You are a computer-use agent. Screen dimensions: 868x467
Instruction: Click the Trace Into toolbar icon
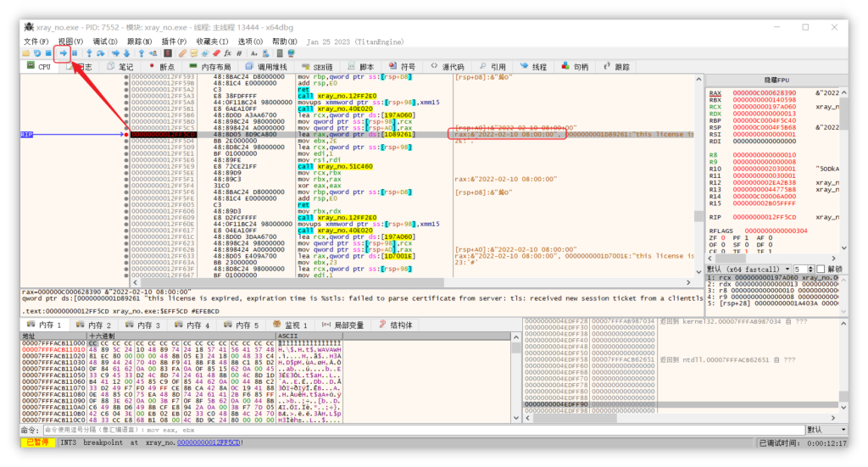[x=115, y=53]
